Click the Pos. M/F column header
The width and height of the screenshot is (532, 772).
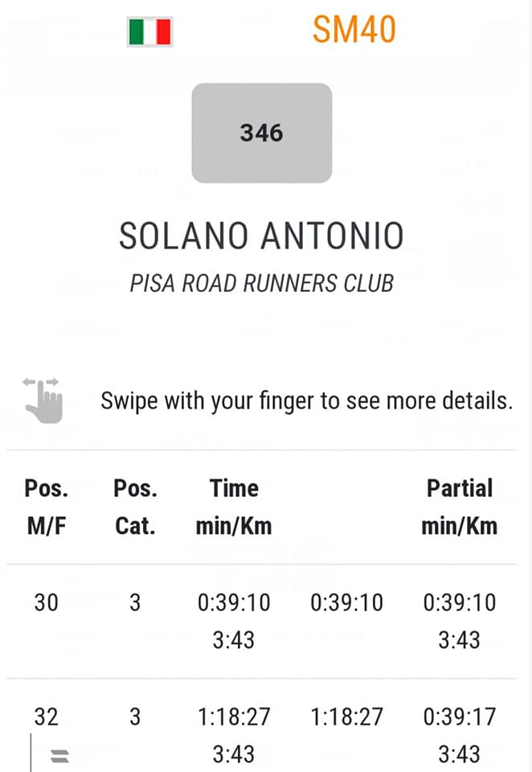point(47,507)
